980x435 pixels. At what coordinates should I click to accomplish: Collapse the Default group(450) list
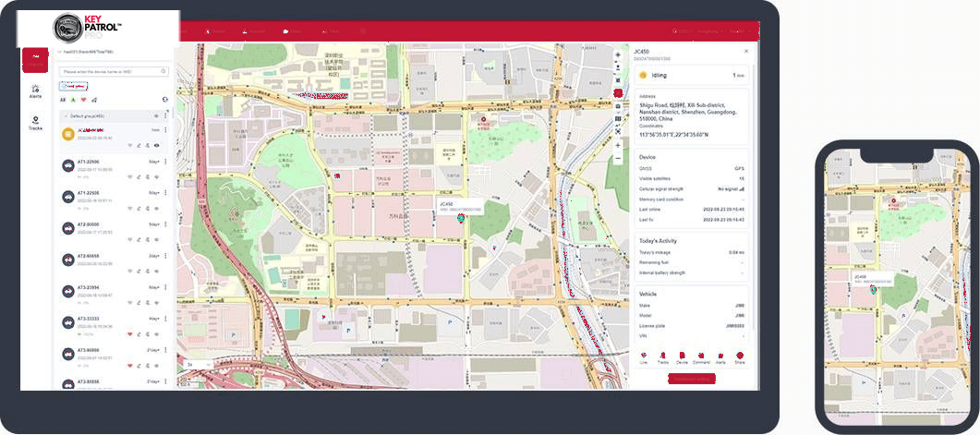coord(66,116)
